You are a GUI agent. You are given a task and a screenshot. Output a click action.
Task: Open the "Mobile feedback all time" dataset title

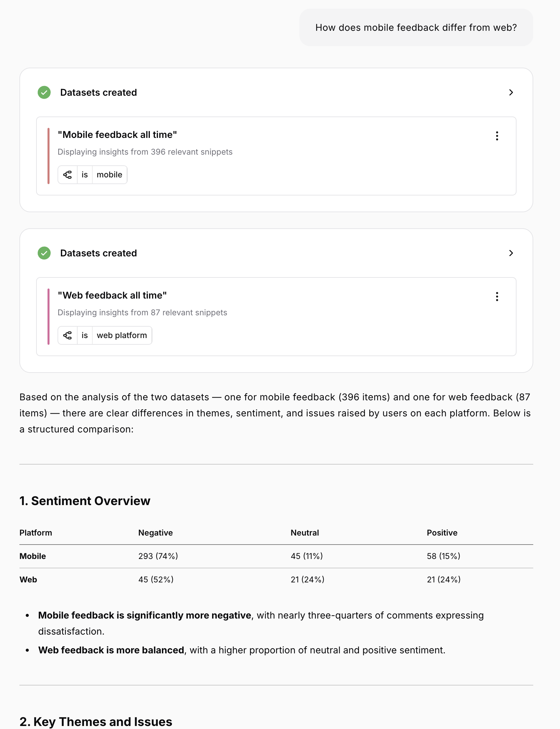coord(117,134)
